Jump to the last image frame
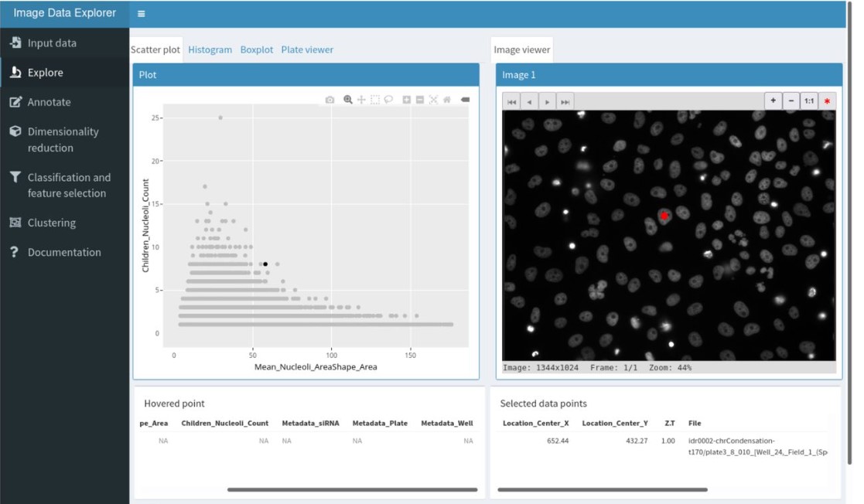Image resolution: width=864 pixels, height=504 pixels. pos(565,102)
